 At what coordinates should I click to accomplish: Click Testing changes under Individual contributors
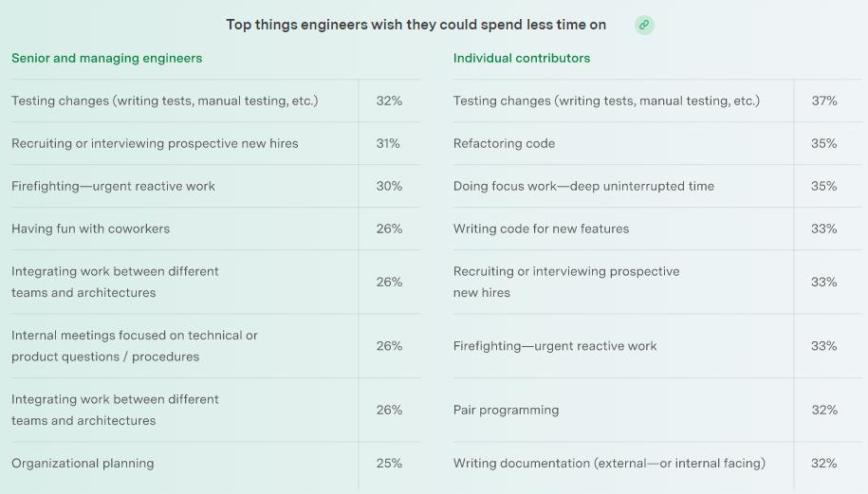click(606, 101)
